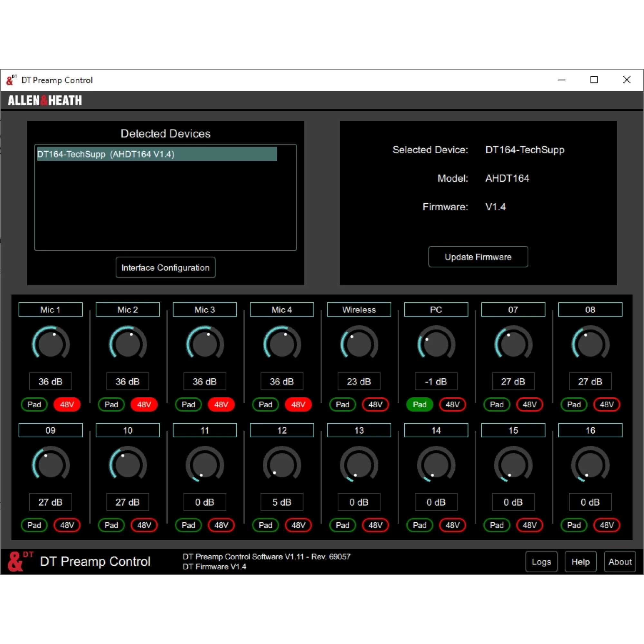The image size is (644, 644).
Task: Click Update Firmware button
Action: (478, 257)
